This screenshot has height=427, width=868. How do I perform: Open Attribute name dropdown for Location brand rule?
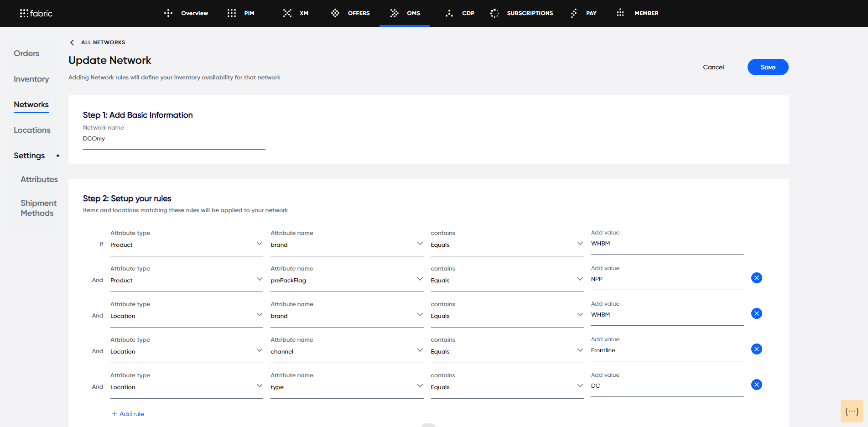347,316
